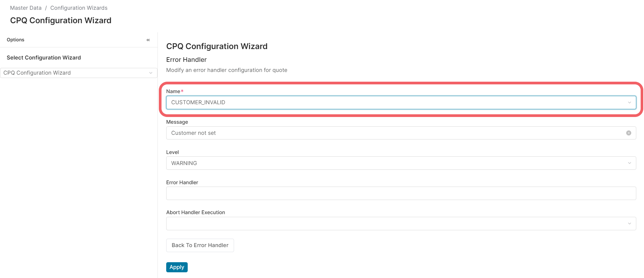Viewport: 644px width, 278px height.
Task: Go Back To Error Handler
Action: pos(200,245)
